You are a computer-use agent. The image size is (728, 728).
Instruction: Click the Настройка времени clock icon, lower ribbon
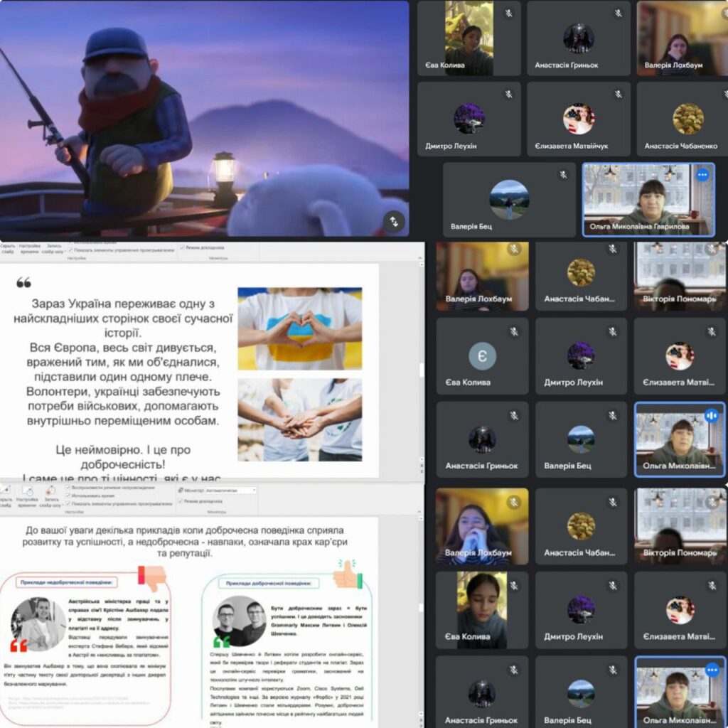pos(28,491)
